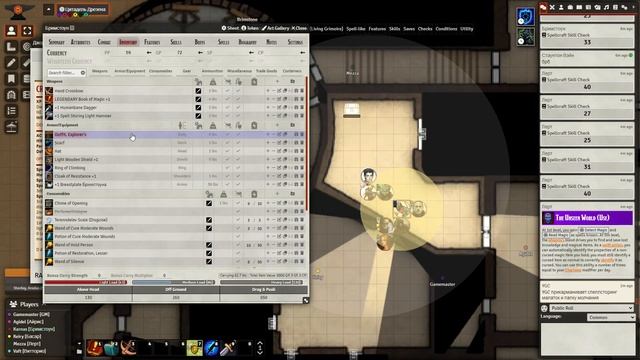Click macro hotbar slot 1 red book
The width and height of the screenshot is (640, 360).
click(95, 348)
